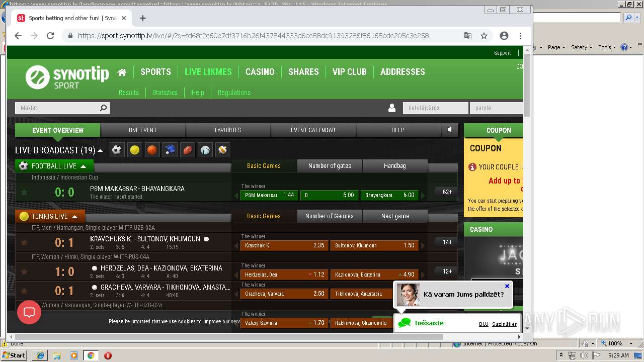
Task: Click the Meklēt search field
Action: [x=62, y=108]
